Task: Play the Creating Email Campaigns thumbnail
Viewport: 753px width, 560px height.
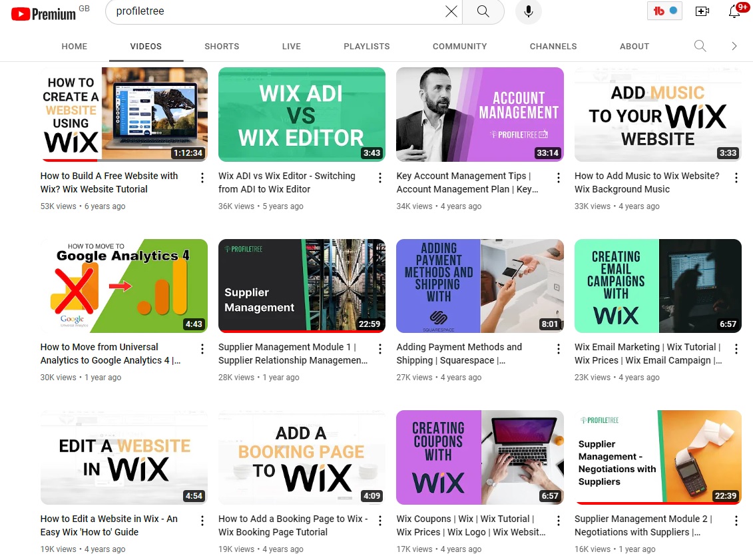Action: pyautogui.click(x=658, y=286)
